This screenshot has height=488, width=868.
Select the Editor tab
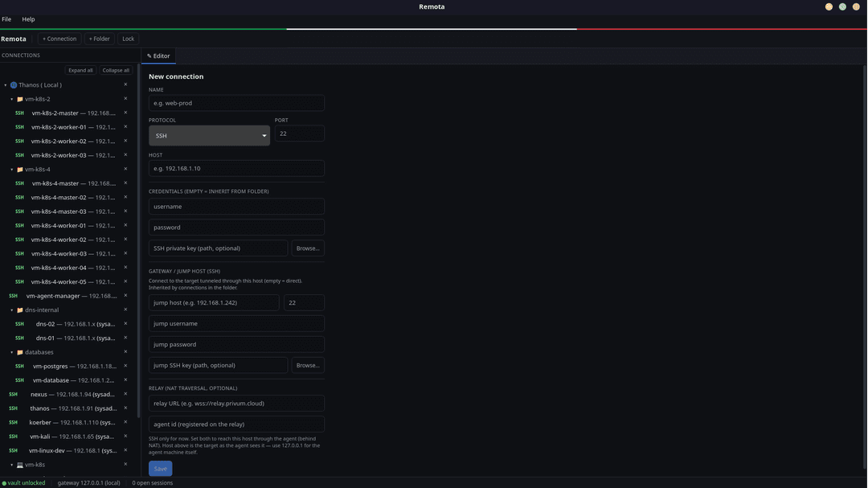[158, 56]
